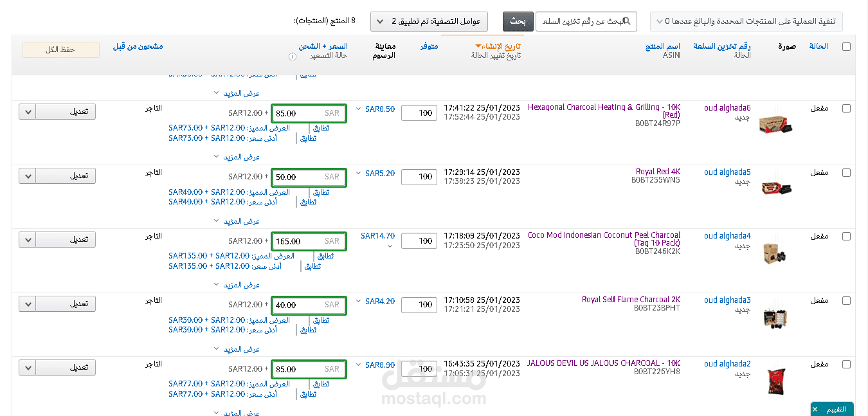Open Royal Red 4K product link
868x416 pixels.
658,172
